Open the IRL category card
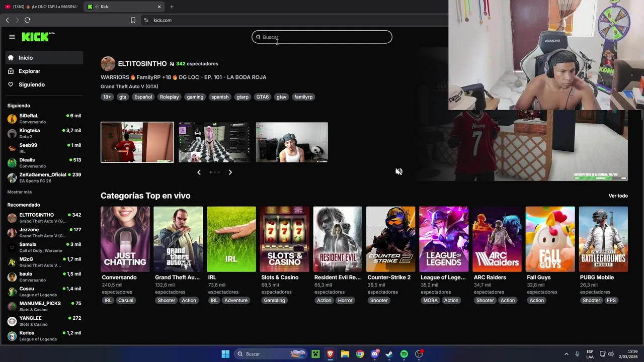The image size is (644, 362). pyautogui.click(x=231, y=239)
